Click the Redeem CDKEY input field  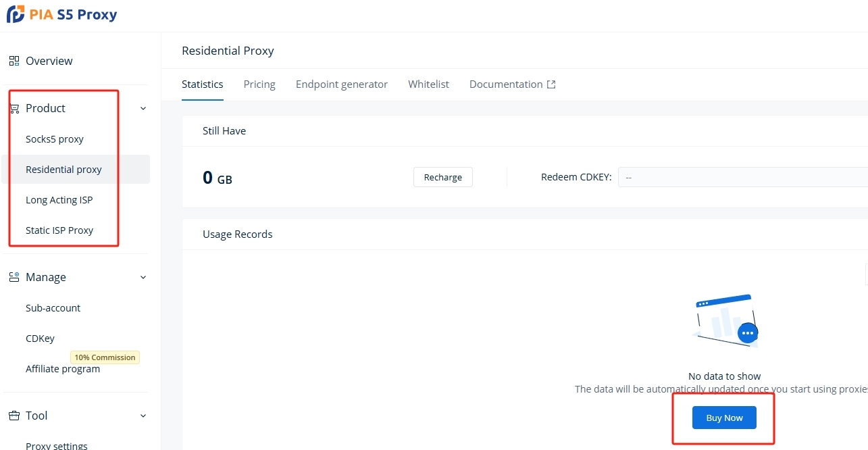pyautogui.click(x=743, y=177)
